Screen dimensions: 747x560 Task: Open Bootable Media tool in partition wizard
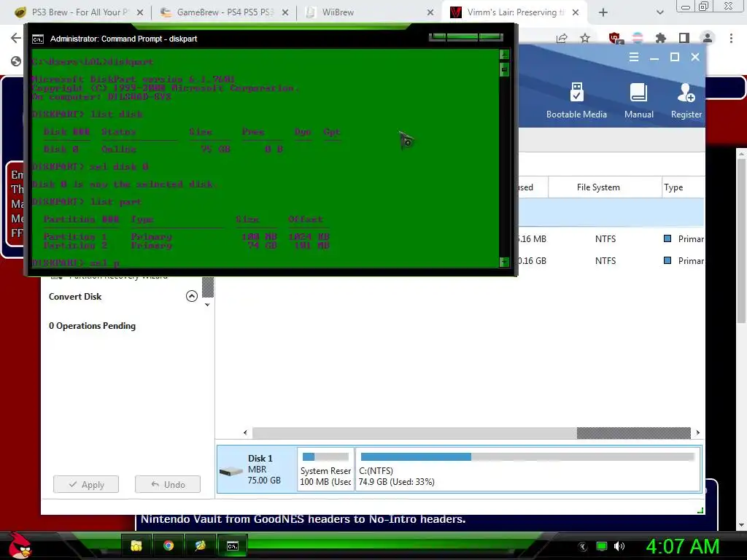click(576, 100)
